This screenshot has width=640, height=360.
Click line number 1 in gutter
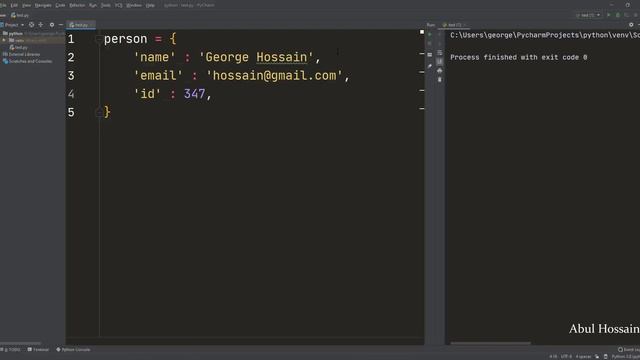(x=71, y=39)
